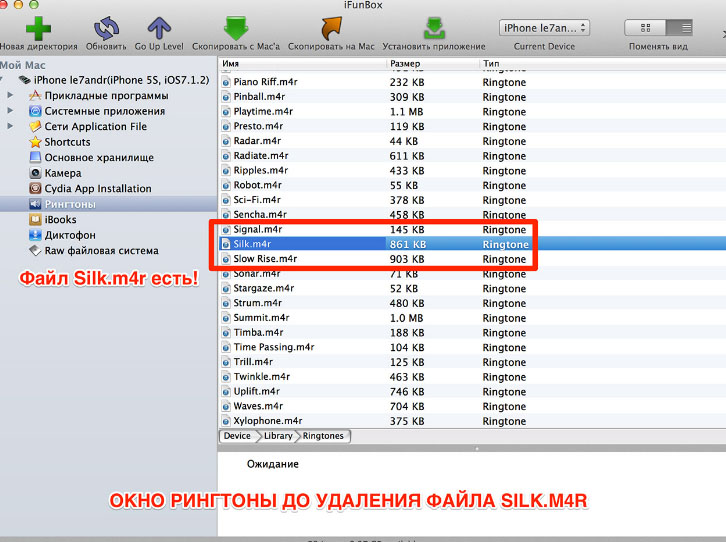Image resolution: width=726 pixels, height=542 pixels.
Task: Open the Current Device dropdown
Action: click(x=544, y=28)
